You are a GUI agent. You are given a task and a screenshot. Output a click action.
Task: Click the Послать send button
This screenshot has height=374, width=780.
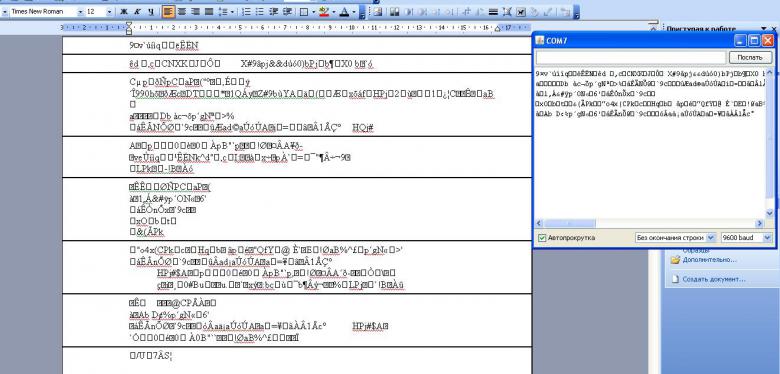[x=750, y=57]
